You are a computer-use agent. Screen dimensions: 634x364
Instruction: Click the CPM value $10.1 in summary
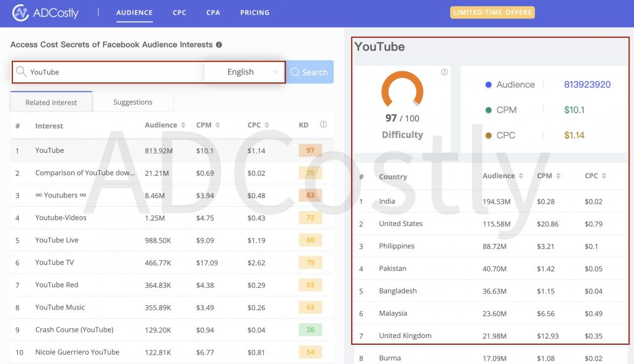574,110
